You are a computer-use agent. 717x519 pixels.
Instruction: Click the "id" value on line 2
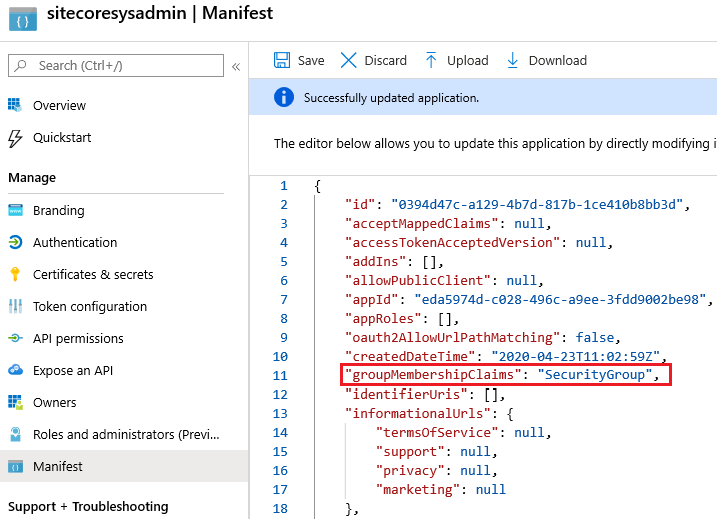[536, 204]
